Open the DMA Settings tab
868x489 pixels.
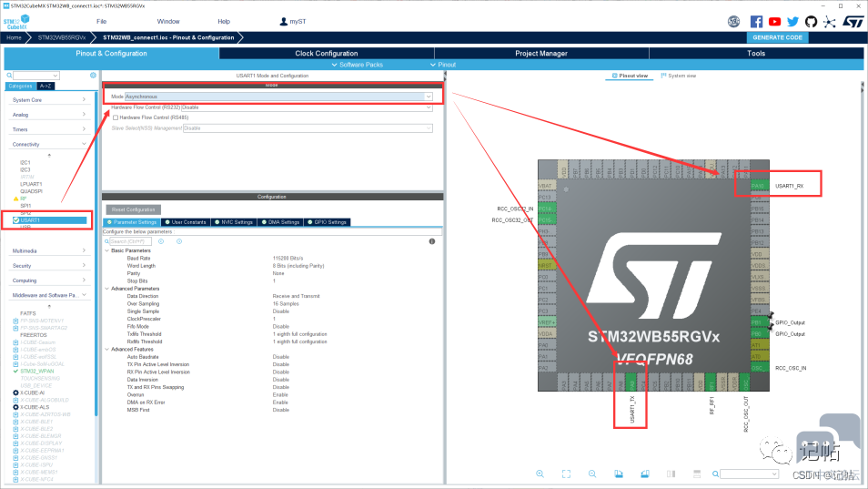[x=280, y=222]
